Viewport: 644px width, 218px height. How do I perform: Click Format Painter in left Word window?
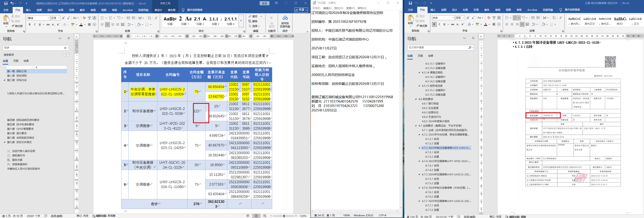point(17,26)
